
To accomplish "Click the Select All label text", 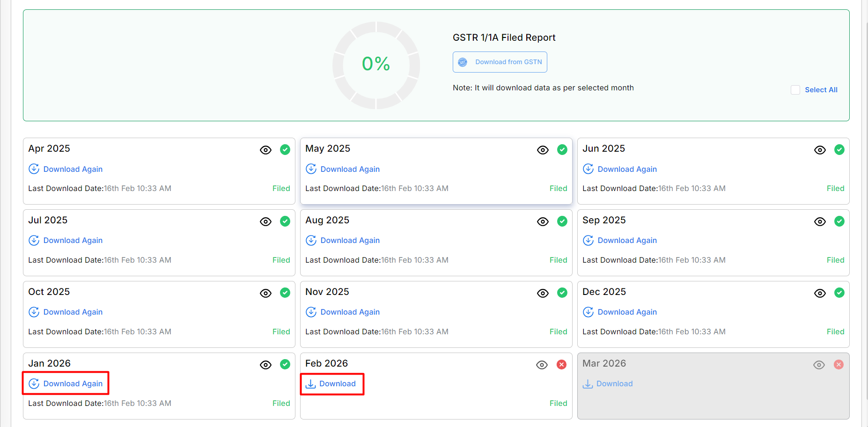I will [821, 90].
